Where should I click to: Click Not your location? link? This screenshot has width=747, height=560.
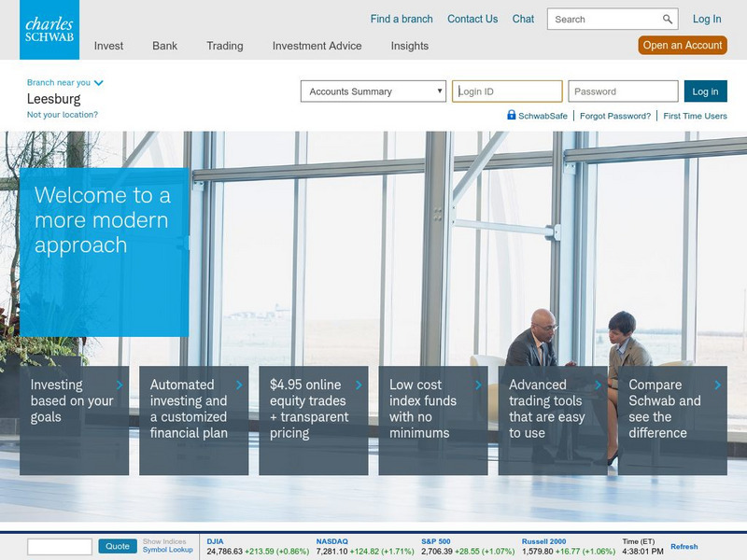click(x=63, y=115)
